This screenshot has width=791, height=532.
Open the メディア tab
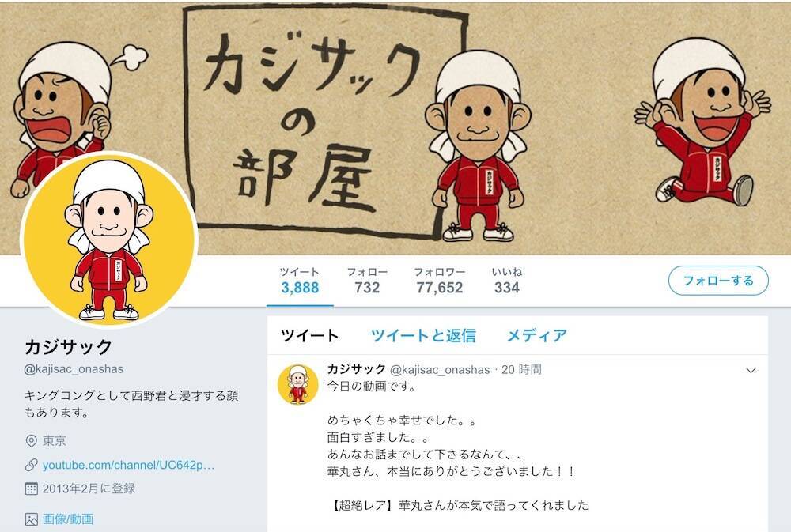coord(537,335)
